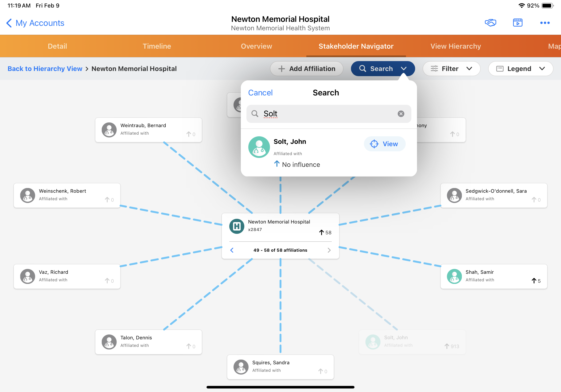Click Newton Memorial Hospital H icon
Viewport: 561px width, 392px height.
(237, 226)
